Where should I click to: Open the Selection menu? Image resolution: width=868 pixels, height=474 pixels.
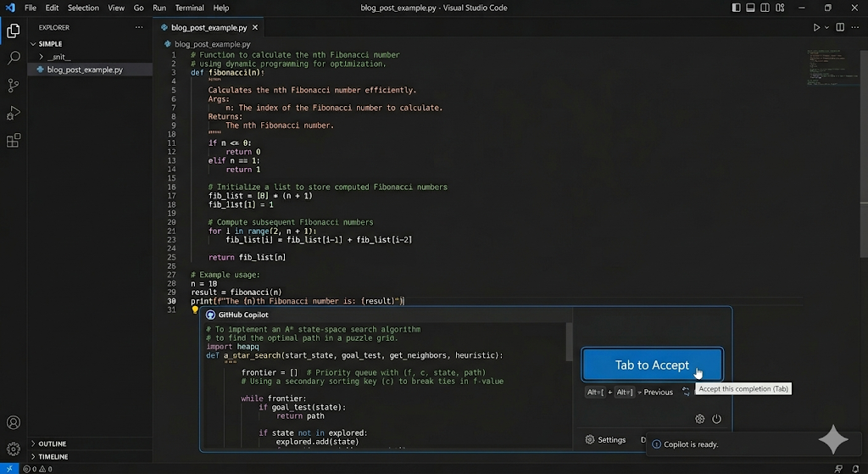[x=83, y=8]
